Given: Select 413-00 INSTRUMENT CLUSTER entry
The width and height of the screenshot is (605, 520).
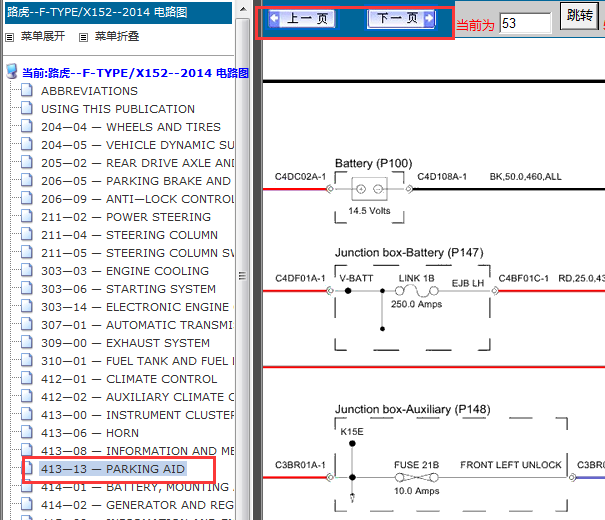Looking at the screenshot, I should [x=137, y=415].
